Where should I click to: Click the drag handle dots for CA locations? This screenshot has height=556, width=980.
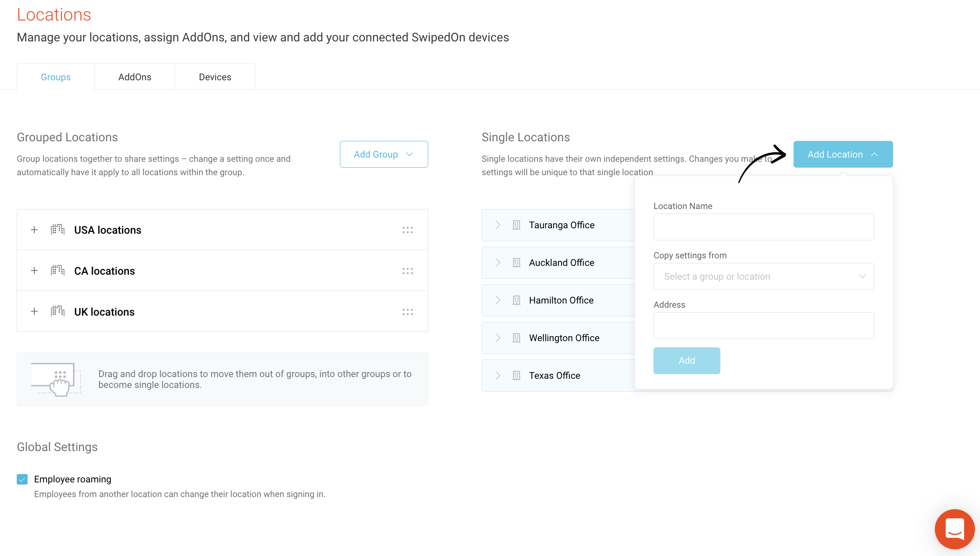tap(408, 271)
